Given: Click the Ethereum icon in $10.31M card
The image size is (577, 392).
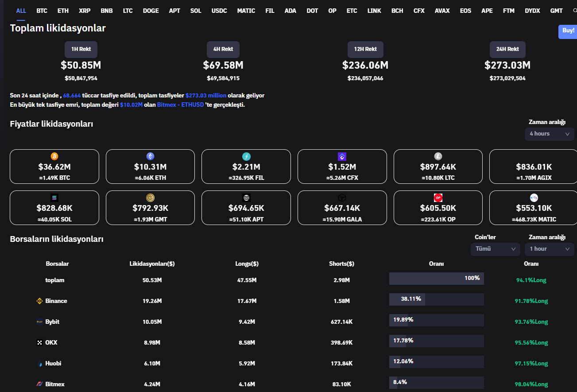Looking at the screenshot, I should pos(150,156).
